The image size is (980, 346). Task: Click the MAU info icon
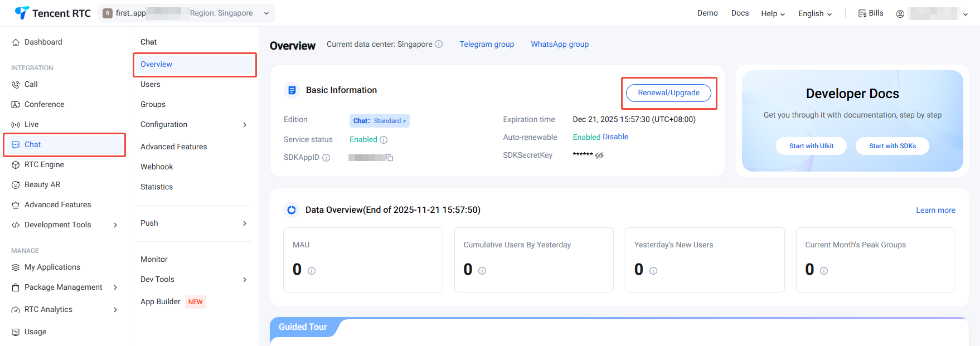pos(312,271)
